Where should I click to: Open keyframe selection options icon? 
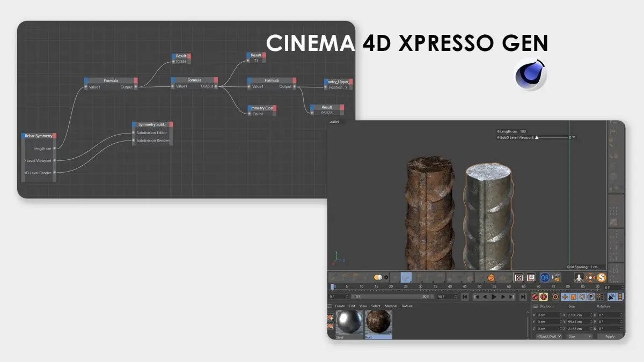(x=555, y=297)
